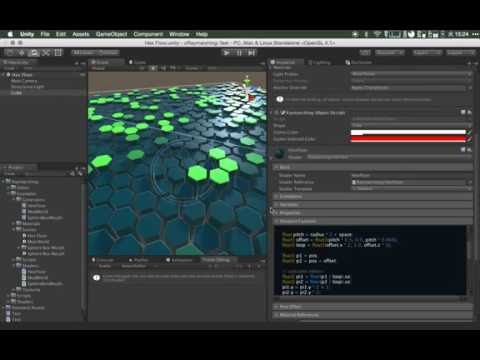Expand the Post Effect section
Image resolution: width=480 pixels, height=360 pixels.
[373, 307]
